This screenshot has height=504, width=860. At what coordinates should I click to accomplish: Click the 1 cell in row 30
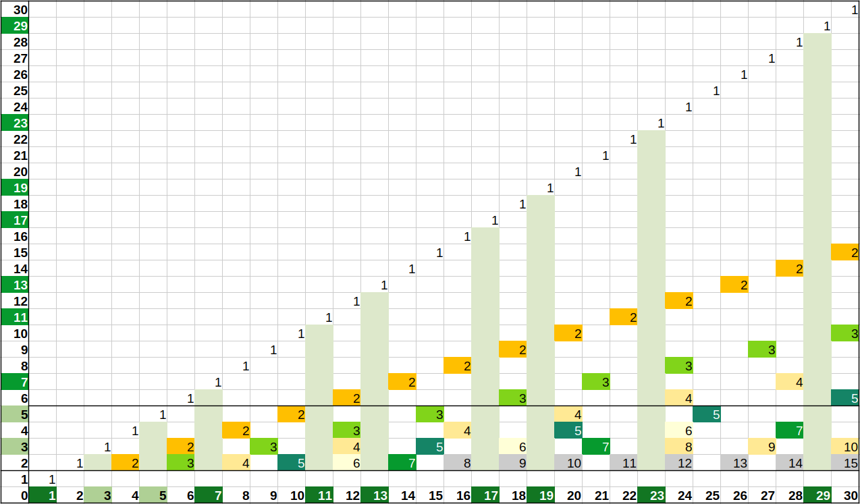pos(845,9)
